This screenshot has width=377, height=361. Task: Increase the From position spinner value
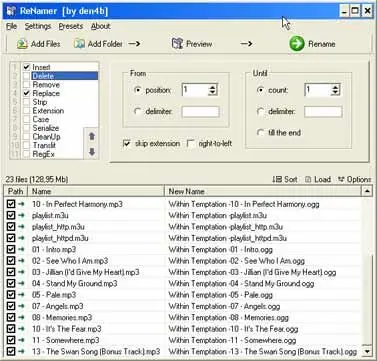coord(212,87)
